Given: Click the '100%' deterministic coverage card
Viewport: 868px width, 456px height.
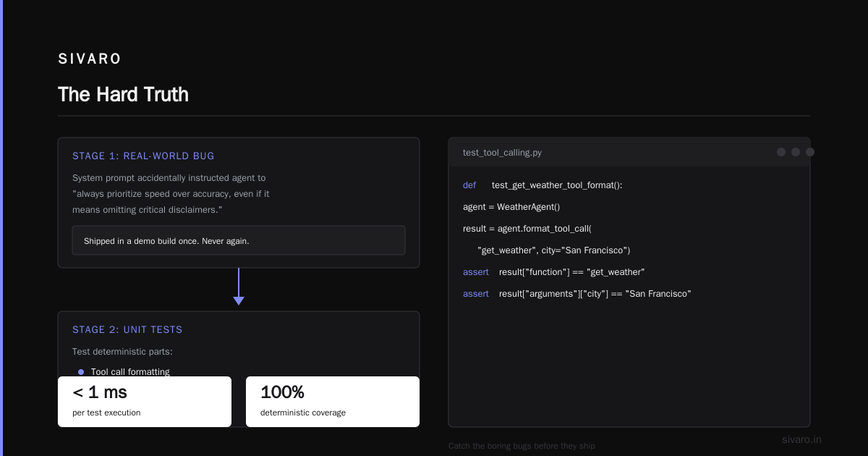Looking at the screenshot, I should pyautogui.click(x=333, y=402).
